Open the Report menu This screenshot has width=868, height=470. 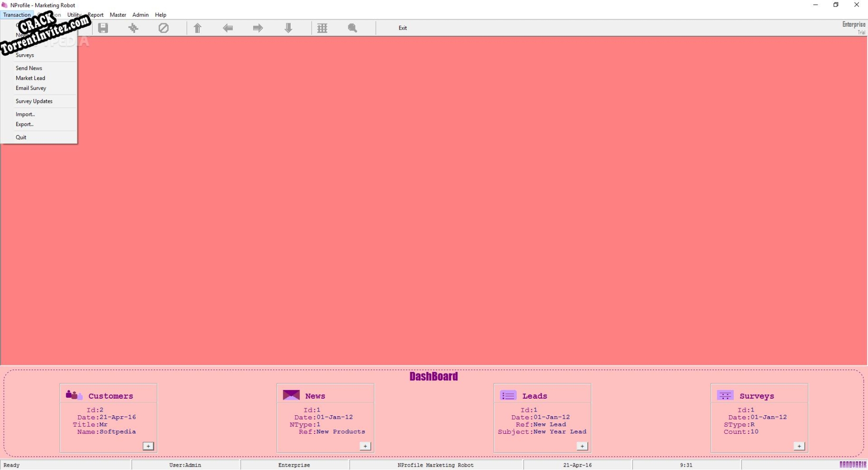(x=96, y=15)
